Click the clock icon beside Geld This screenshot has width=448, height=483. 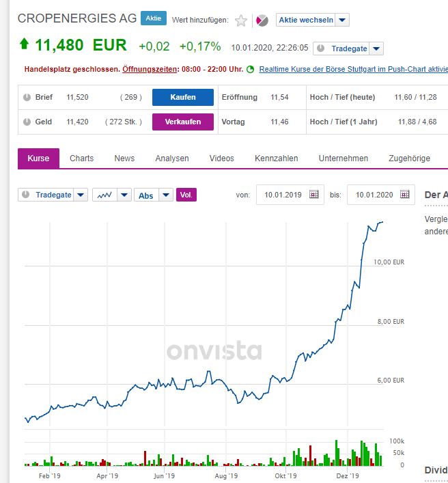tap(27, 122)
